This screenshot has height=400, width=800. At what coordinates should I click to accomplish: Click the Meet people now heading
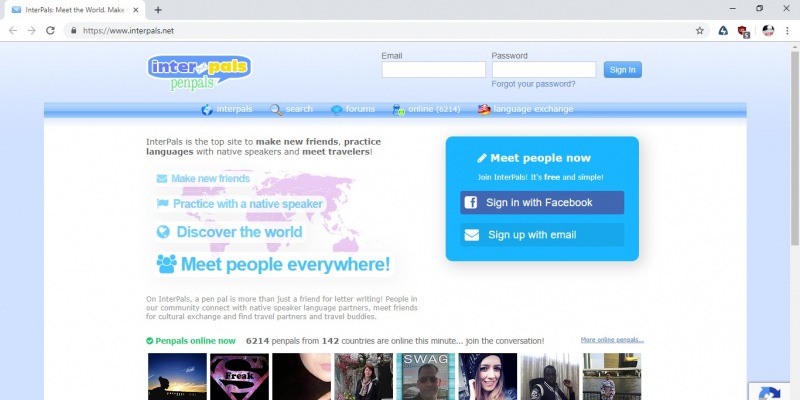click(x=540, y=158)
